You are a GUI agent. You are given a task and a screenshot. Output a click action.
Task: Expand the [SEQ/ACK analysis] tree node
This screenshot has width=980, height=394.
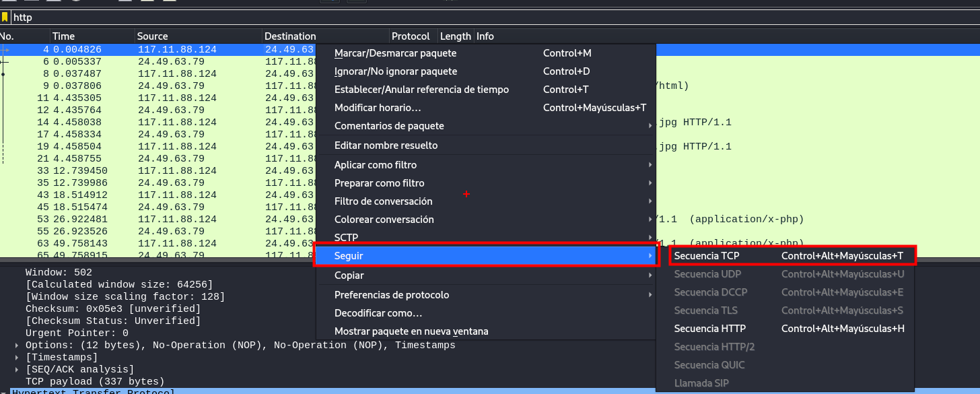(17, 370)
